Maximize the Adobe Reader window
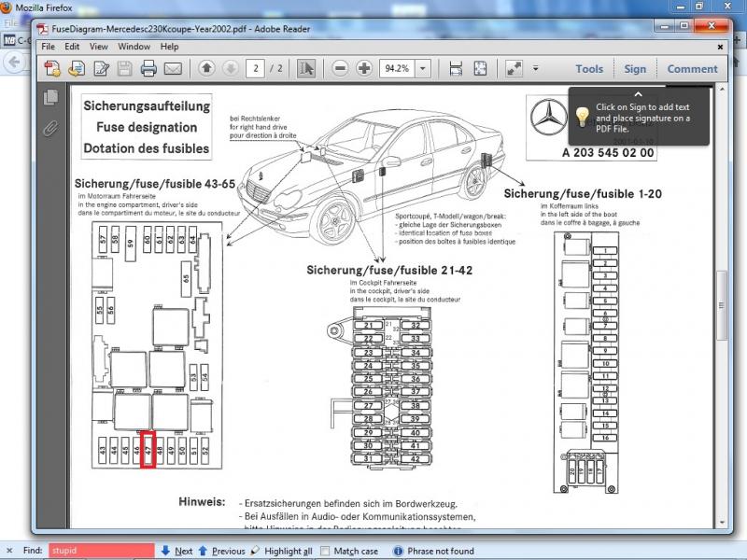 coord(684,26)
